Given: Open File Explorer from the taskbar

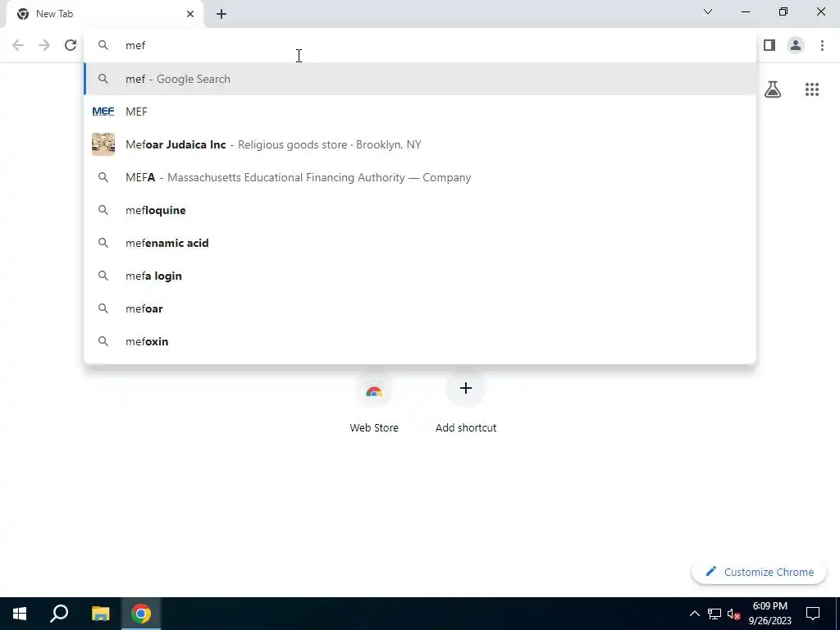Looking at the screenshot, I should (x=100, y=614).
